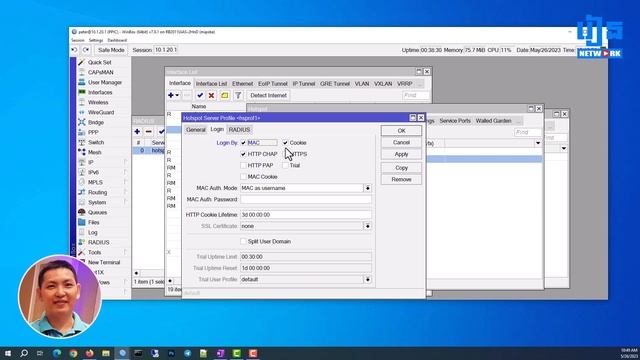This screenshot has height=360, width=640.
Task: Click the red X disable icon in Interface List
Action: click(211, 96)
